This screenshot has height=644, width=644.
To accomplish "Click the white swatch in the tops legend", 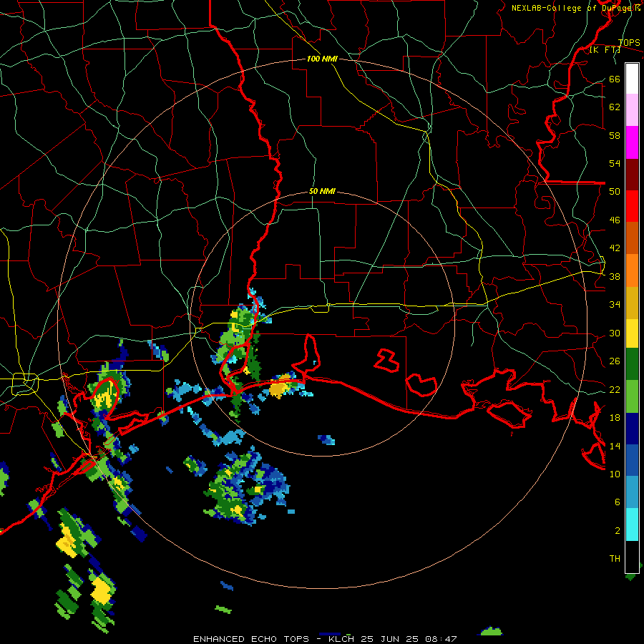I will 632,79.
